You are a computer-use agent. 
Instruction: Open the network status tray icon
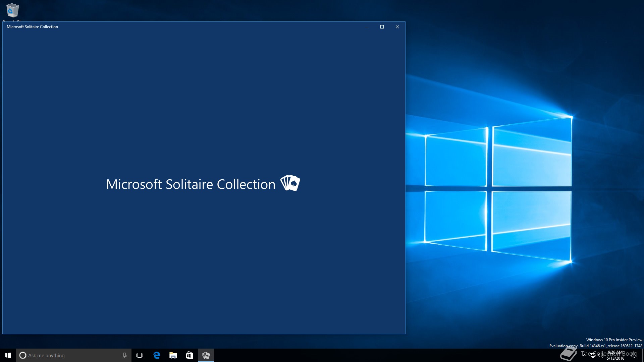point(593,355)
